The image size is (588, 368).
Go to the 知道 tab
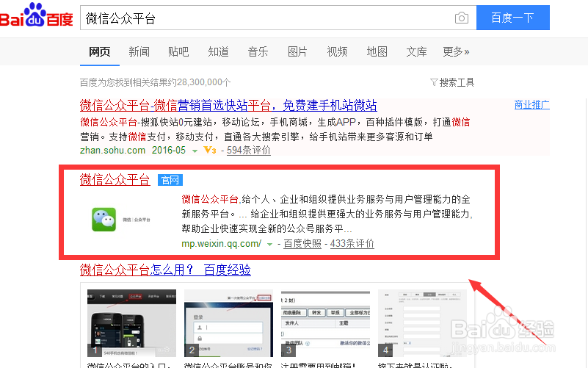point(218,51)
